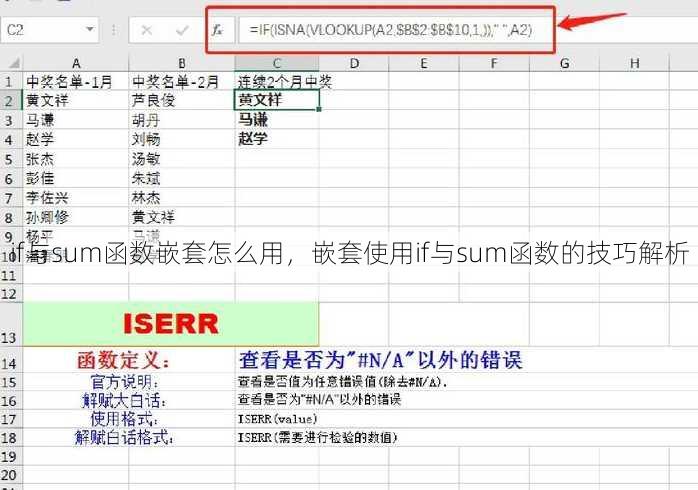Click bold 赵学 in column C
The height and width of the screenshot is (490, 698).
276,139
